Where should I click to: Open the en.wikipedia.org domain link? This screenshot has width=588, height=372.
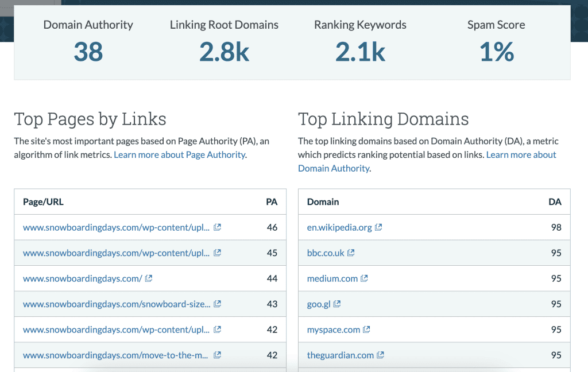coord(339,228)
